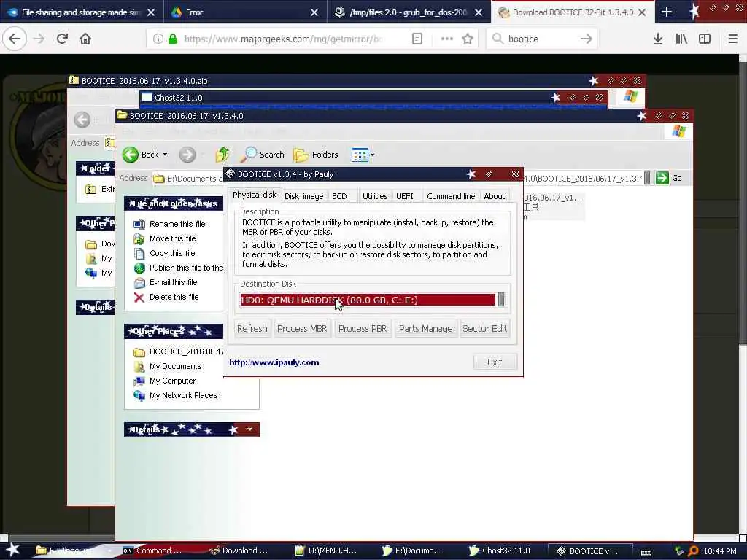Open the Utilities tab
The height and width of the screenshot is (560, 747).
(x=375, y=196)
